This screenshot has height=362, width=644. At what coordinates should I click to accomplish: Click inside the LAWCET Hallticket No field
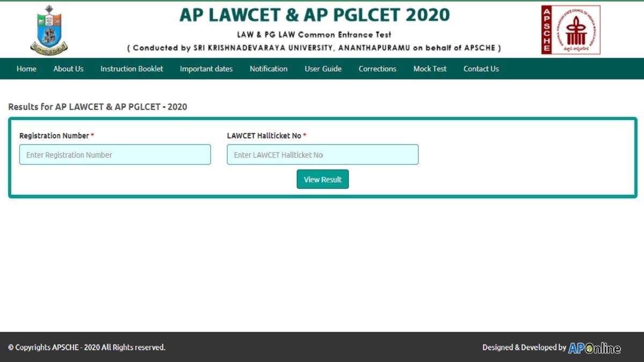[x=323, y=154]
